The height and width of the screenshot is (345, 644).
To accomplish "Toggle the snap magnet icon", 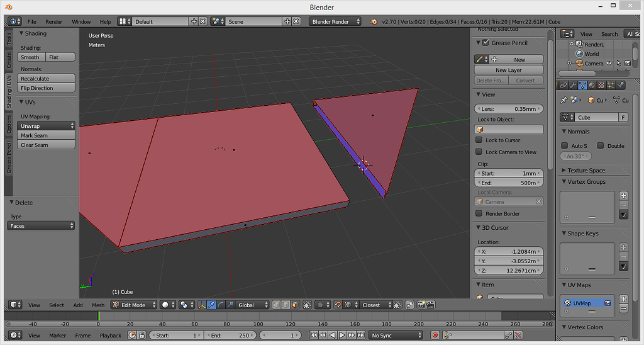I will pos(338,305).
